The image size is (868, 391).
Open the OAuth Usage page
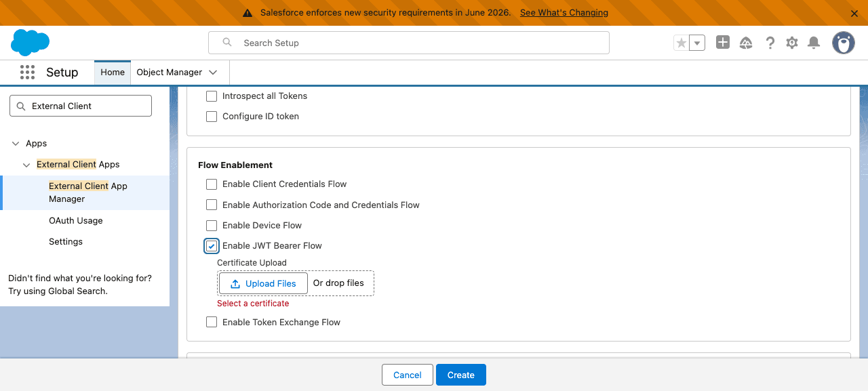(x=76, y=221)
